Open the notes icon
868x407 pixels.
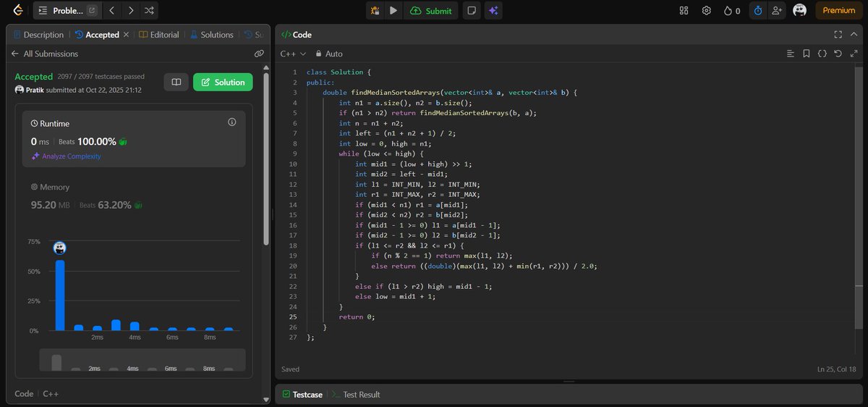point(472,10)
